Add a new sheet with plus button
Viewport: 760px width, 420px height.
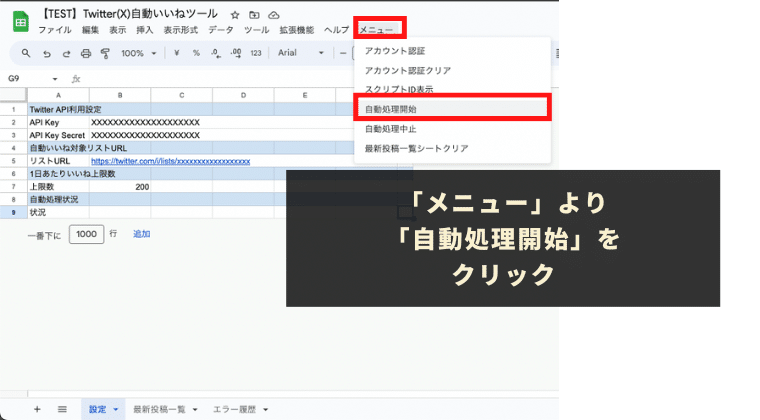(x=37, y=409)
